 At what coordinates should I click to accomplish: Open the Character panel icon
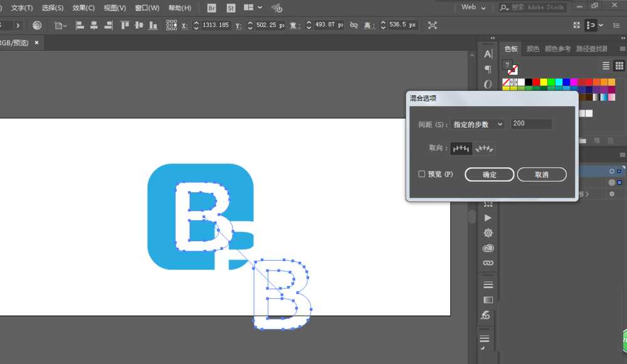(x=488, y=54)
